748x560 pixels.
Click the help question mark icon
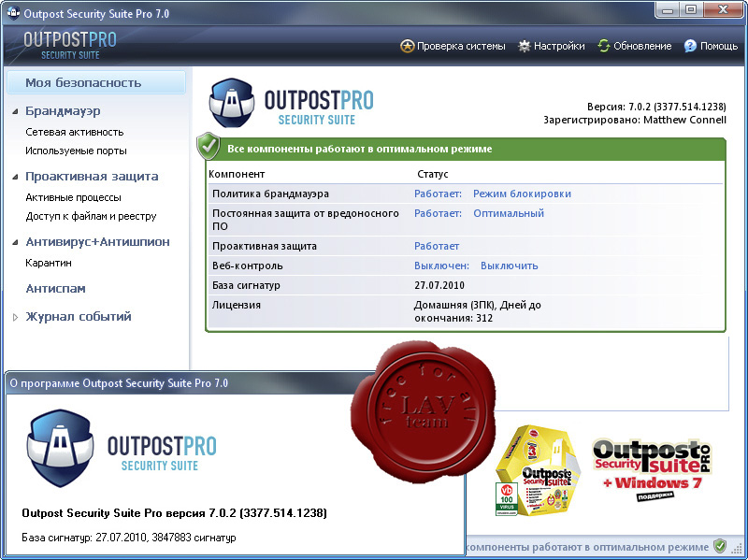(690, 46)
